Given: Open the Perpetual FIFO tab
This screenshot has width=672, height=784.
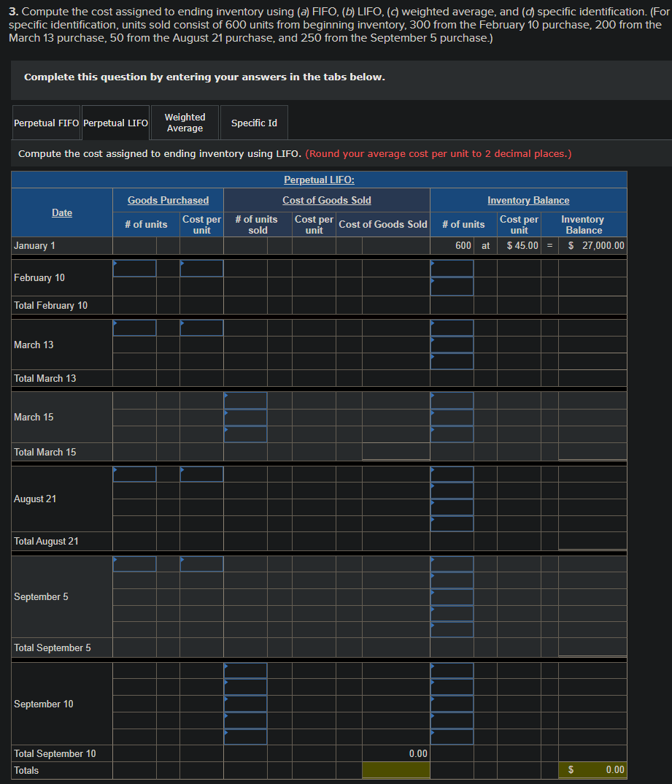Looking at the screenshot, I should [x=46, y=123].
